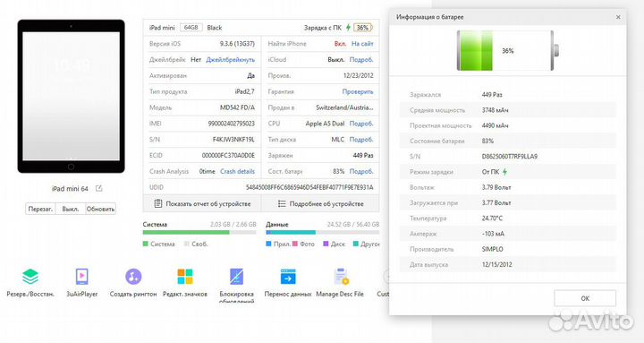
Task: Select the IMEI value 990002402795023
Action: [x=232, y=124]
